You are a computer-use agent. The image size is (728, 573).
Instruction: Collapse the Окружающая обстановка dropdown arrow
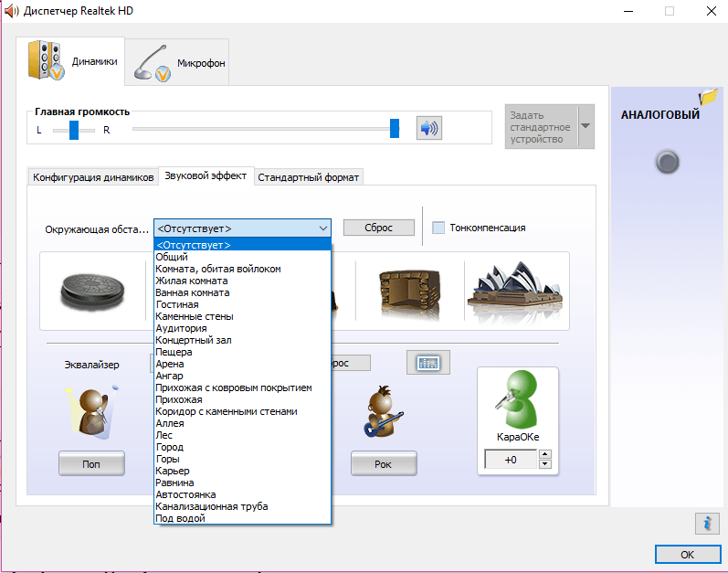point(323,228)
